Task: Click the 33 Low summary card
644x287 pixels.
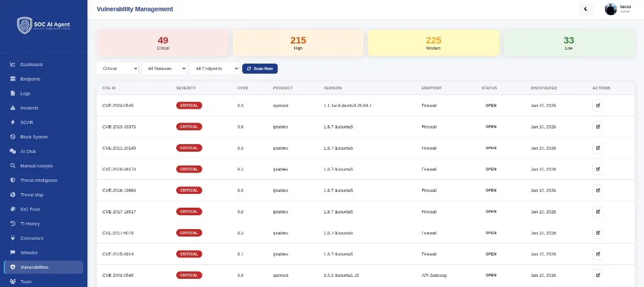Action: (569, 43)
